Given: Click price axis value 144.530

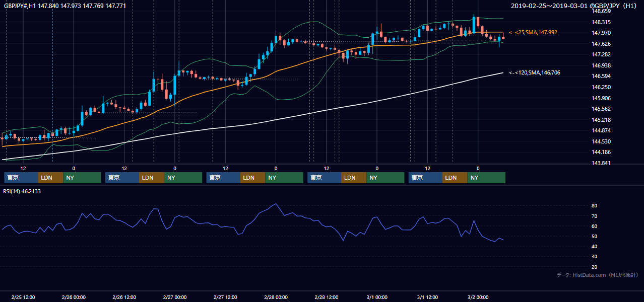Looking at the screenshot, I should [602, 141].
